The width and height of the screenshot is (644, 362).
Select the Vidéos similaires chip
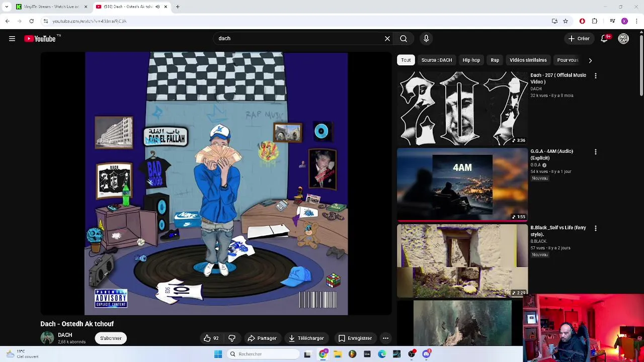point(528,60)
